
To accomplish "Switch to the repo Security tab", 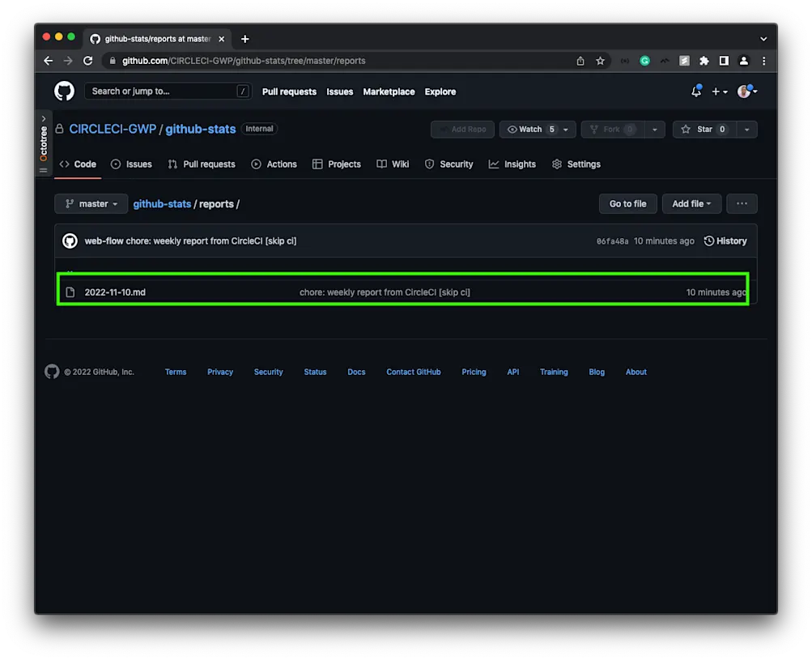I will coord(449,164).
